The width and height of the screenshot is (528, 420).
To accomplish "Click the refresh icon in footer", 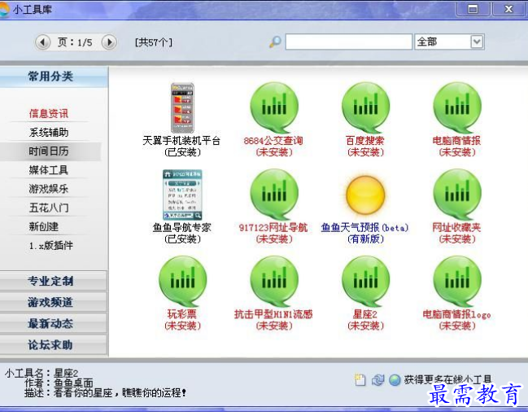I will [377, 380].
